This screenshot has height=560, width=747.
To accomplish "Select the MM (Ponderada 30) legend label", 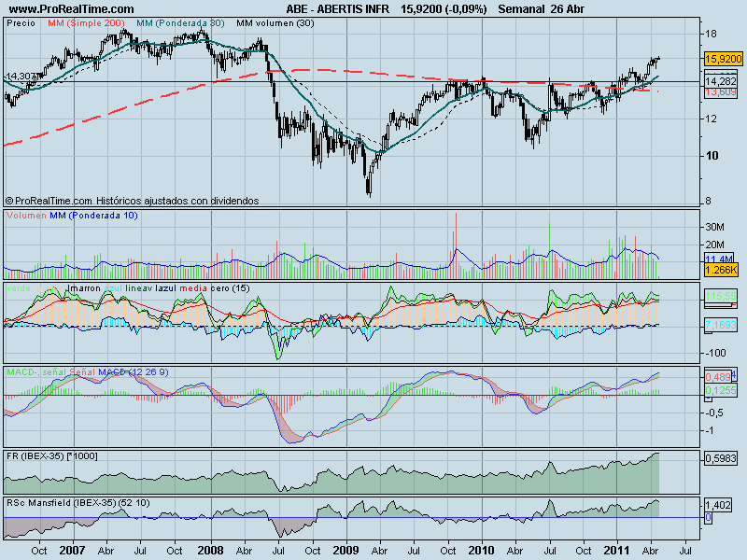I will (180, 23).
